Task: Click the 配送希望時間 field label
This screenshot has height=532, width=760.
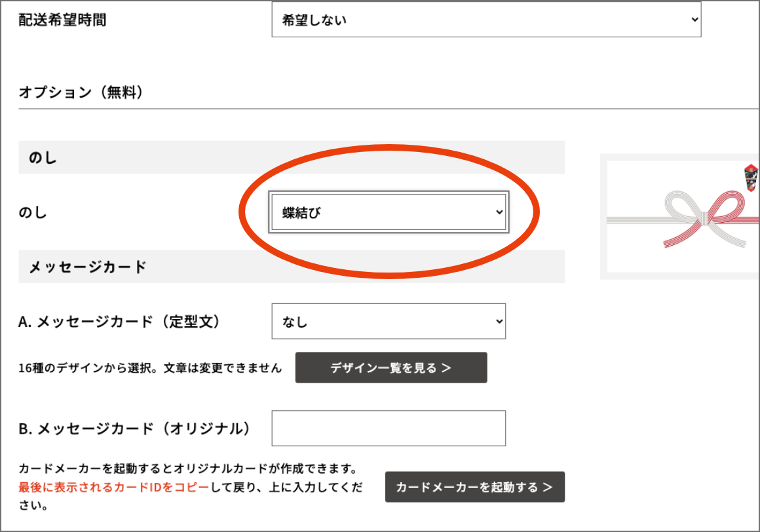Action: tap(62, 20)
